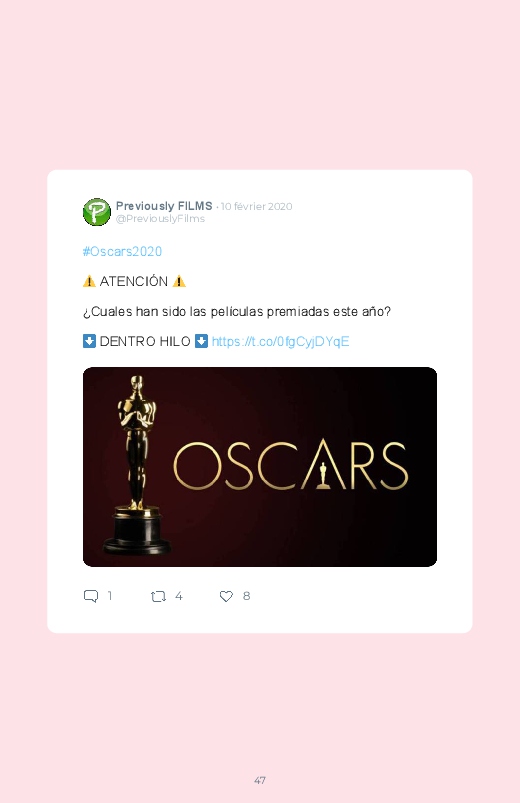Click the down-arrow emoji before the link
This screenshot has height=803, width=520.
pyautogui.click(x=201, y=341)
